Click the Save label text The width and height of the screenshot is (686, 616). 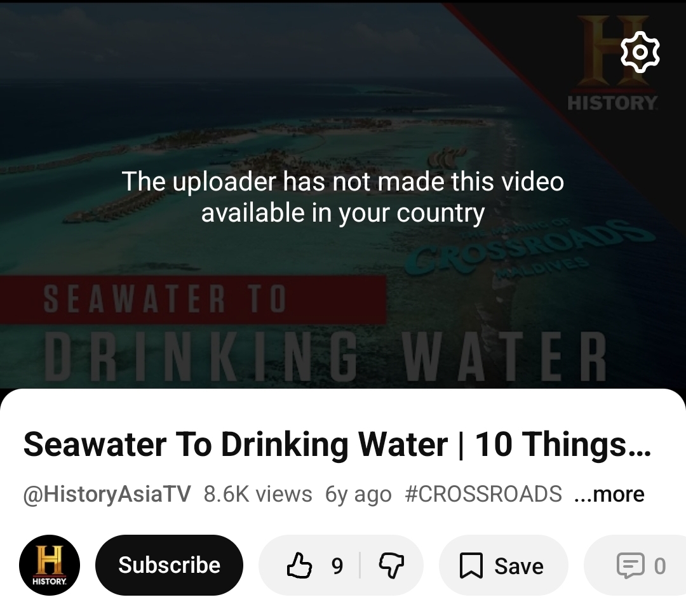(x=519, y=566)
